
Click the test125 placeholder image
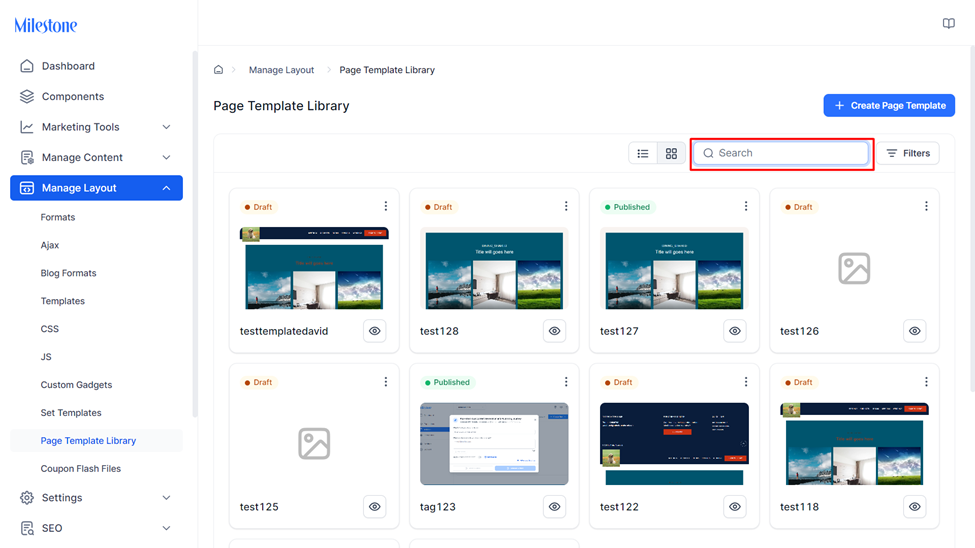(x=314, y=444)
